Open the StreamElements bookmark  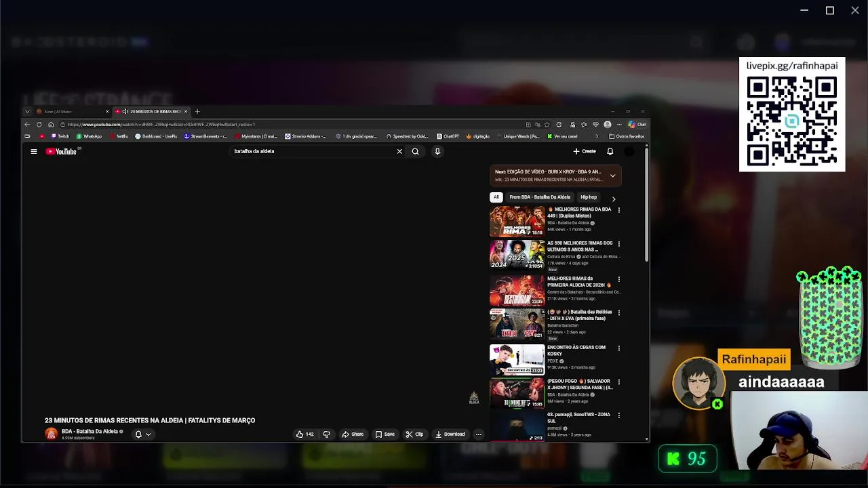(x=206, y=136)
